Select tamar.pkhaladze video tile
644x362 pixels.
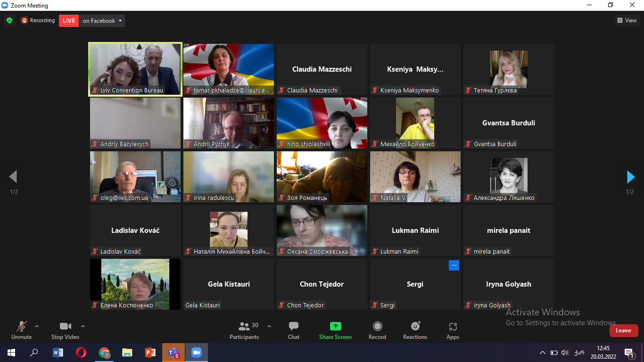coord(229,69)
